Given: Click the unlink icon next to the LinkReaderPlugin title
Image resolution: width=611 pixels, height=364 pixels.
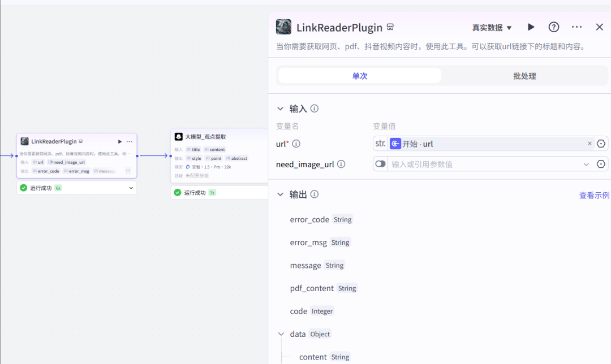Looking at the screenshot, I should pos(390,27).
